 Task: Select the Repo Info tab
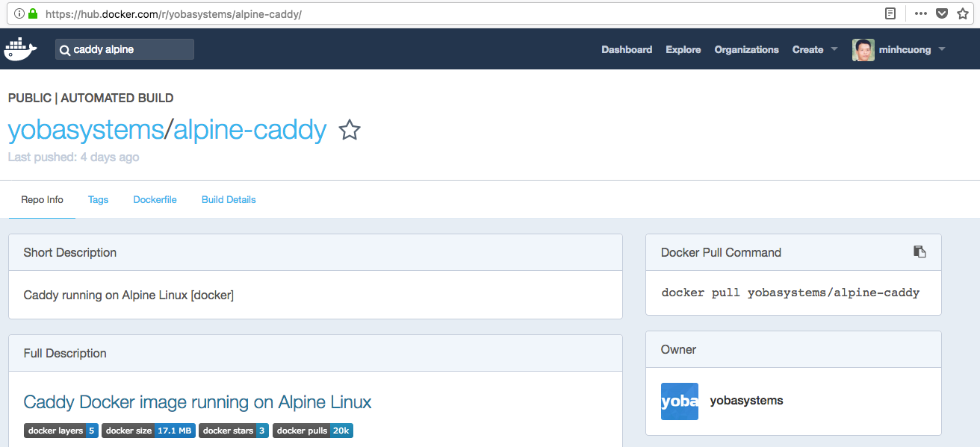(x=43, y=199)
